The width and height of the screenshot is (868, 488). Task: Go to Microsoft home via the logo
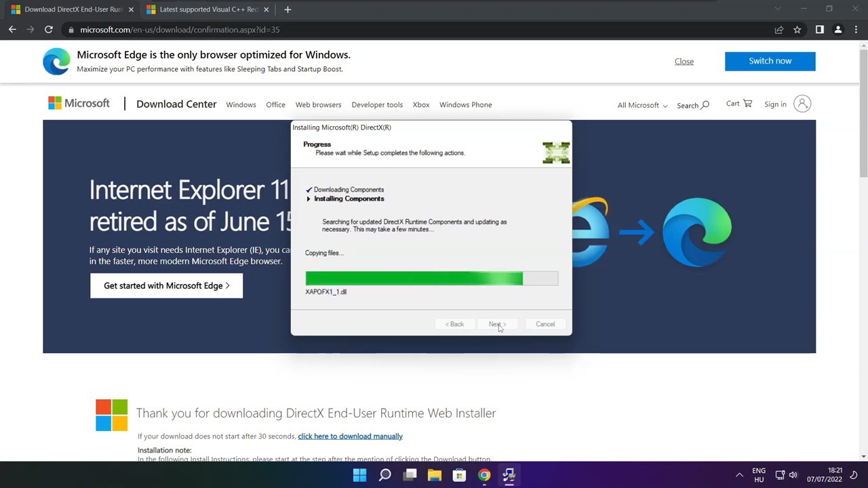tap(79, 103)
